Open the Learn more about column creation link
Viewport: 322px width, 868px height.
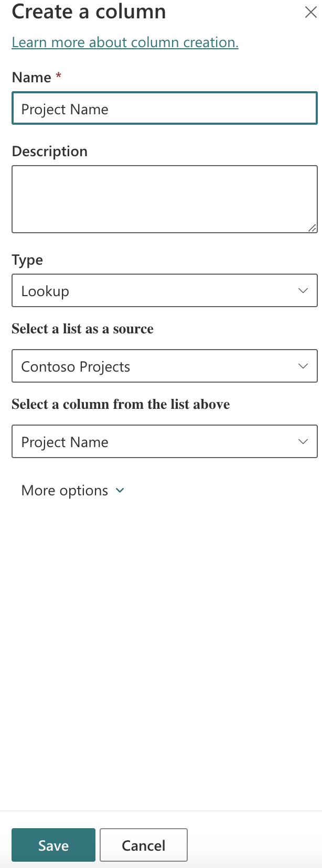click(x=125, y=42)
